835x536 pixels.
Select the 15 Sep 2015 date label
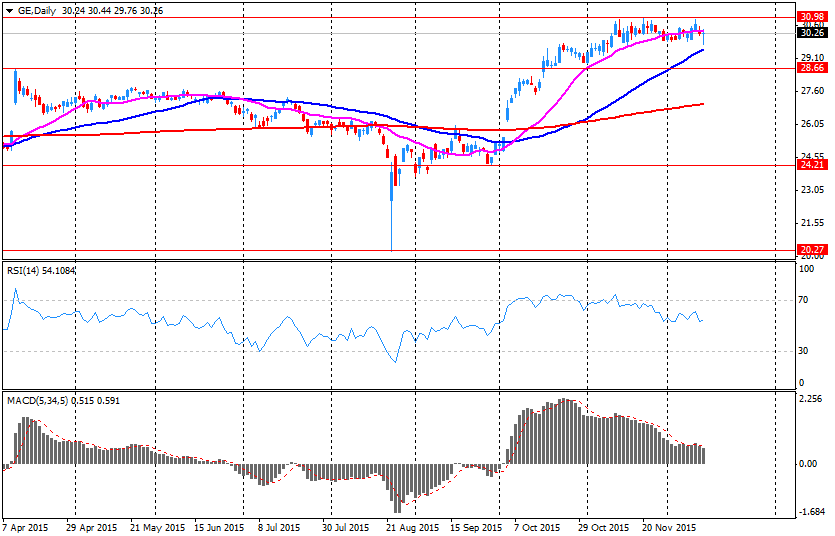[476, 527]
